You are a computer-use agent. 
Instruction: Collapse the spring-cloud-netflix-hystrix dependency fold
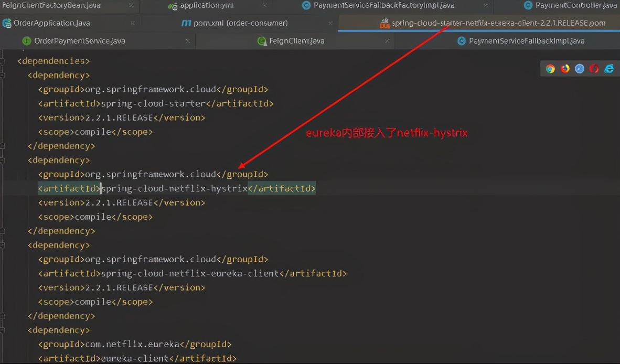[x=3, y=160]
